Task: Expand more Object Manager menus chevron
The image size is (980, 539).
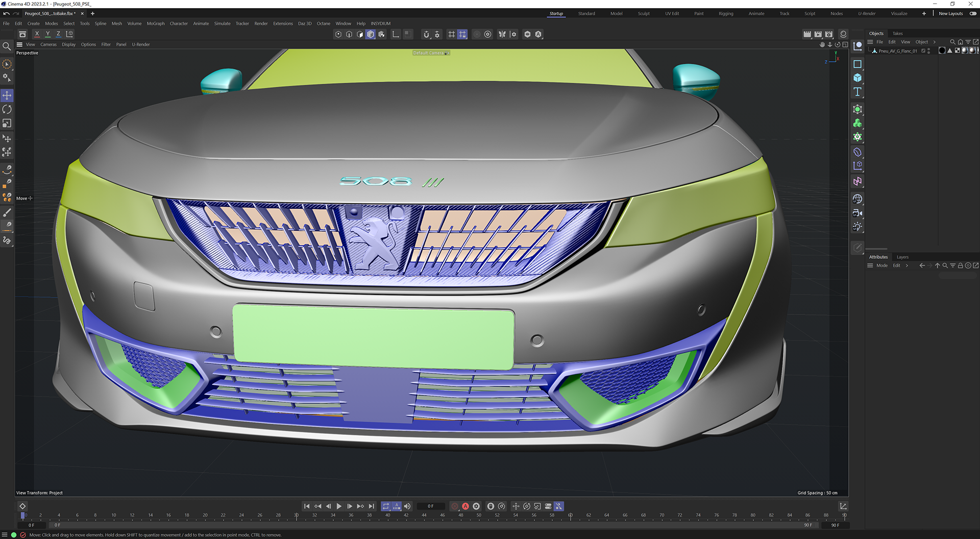Action: [935, 42]
